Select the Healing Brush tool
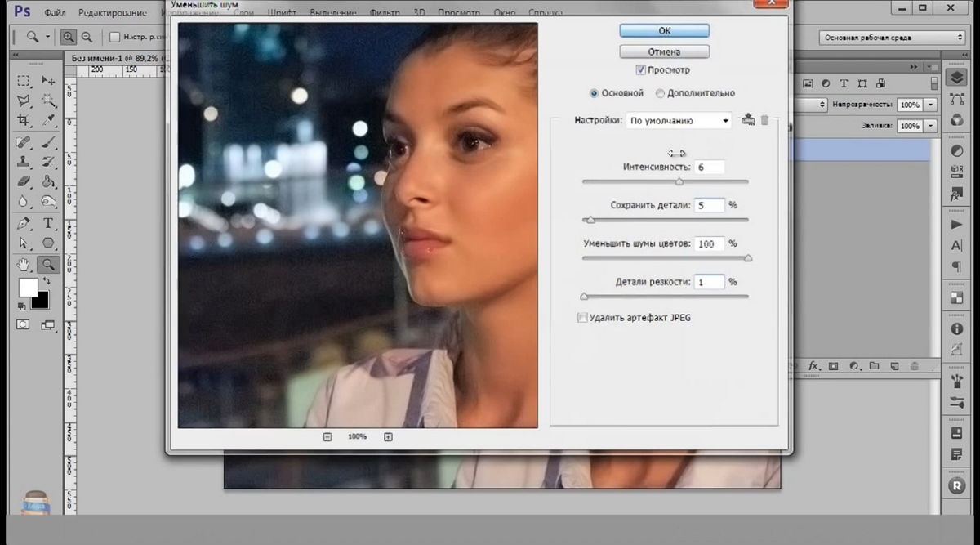This screenshot has height=545, width=980. (x=24, y=142)
